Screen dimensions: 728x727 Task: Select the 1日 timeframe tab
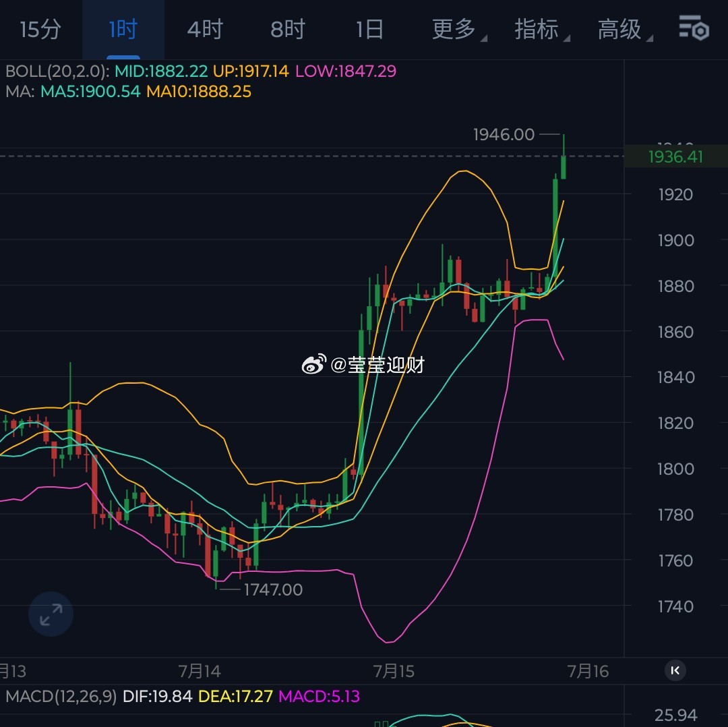click(x=369, y=29)
